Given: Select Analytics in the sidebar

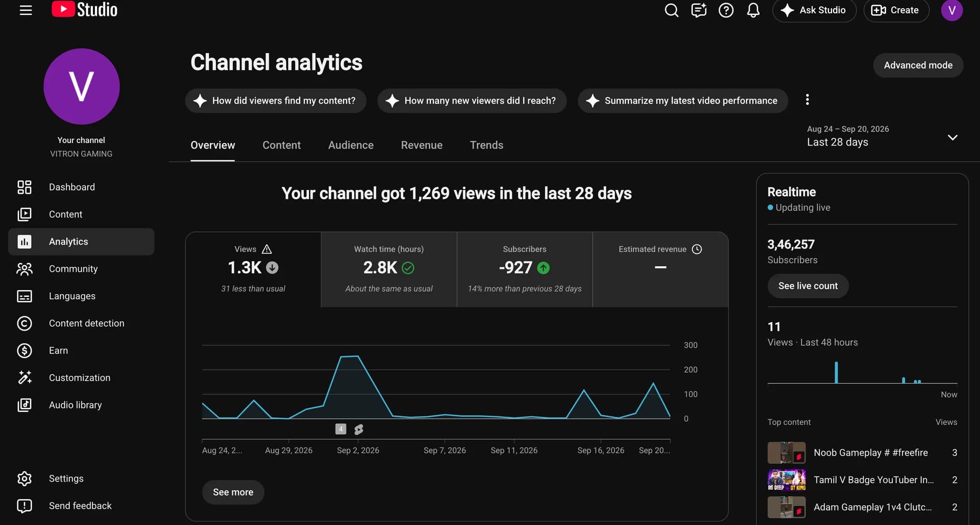Looking at the screenshot, I should point(81,242).
